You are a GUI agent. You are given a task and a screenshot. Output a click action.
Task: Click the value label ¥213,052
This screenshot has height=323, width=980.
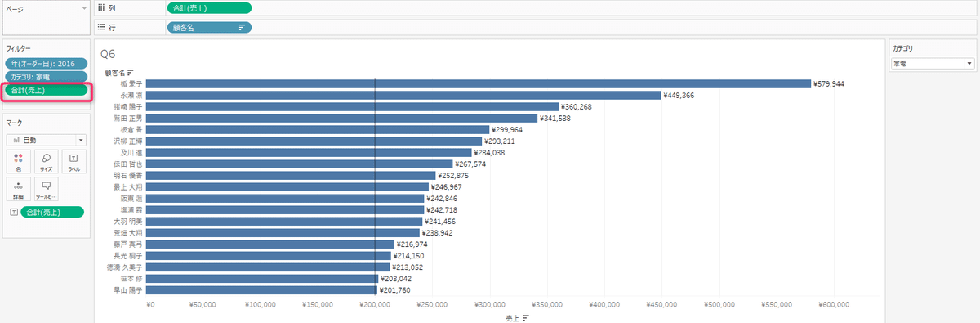408,267
